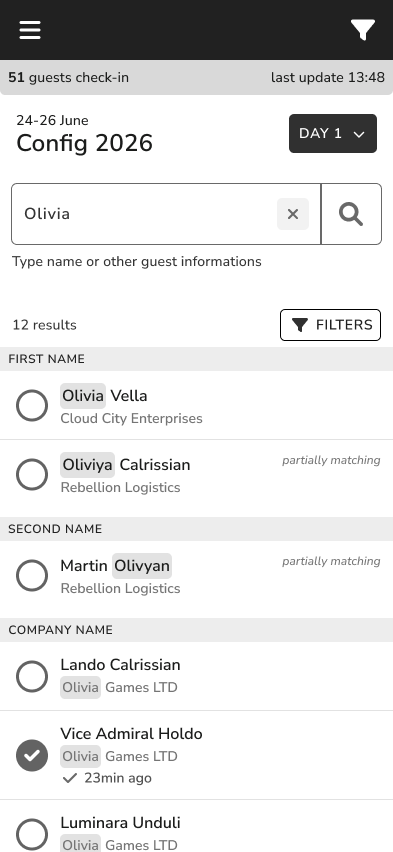Check in Olivia Vella
The height and width of the screenshot is (852, 393).
(32, 405)
